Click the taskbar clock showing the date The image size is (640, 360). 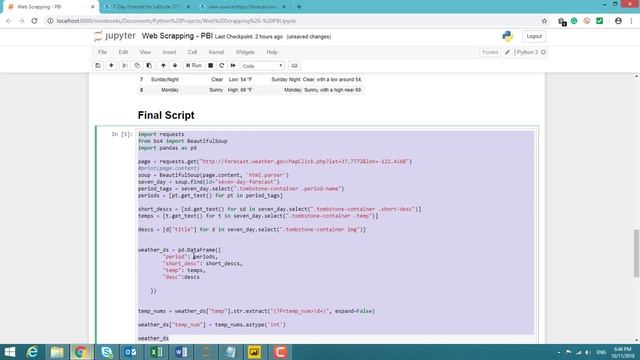pyautogui.click(x=622, y=352)
